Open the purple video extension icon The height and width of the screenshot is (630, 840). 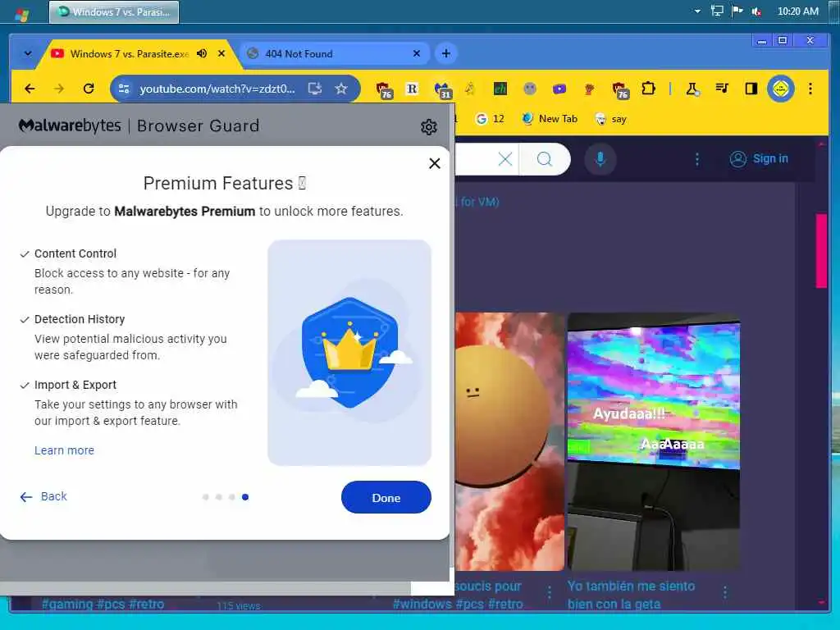click(559, 89)
